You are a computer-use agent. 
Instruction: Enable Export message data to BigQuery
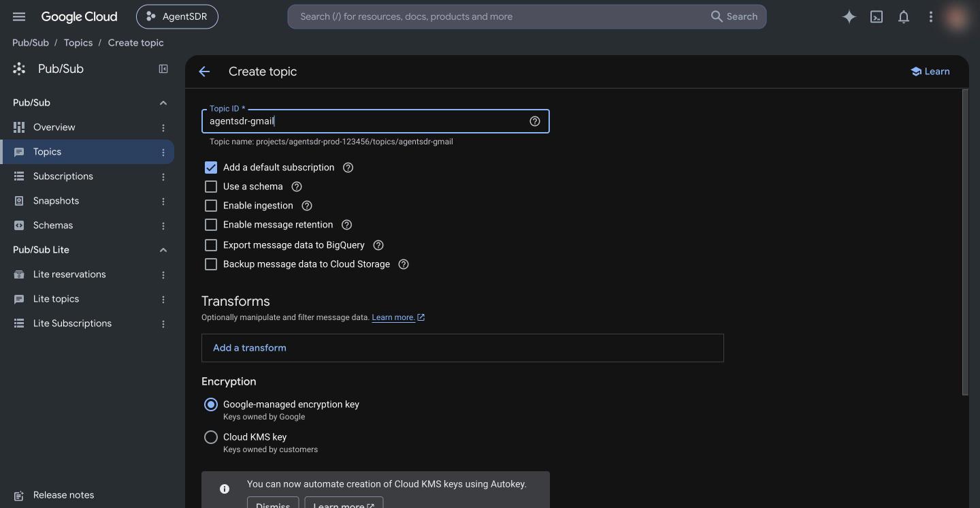click(x=211, y=245)
